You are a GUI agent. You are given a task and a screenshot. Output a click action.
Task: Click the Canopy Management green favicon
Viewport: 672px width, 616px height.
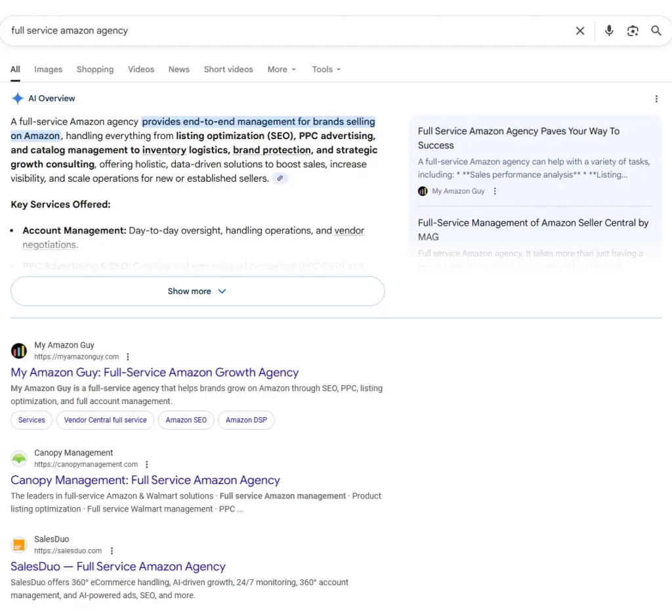(18, 458)
